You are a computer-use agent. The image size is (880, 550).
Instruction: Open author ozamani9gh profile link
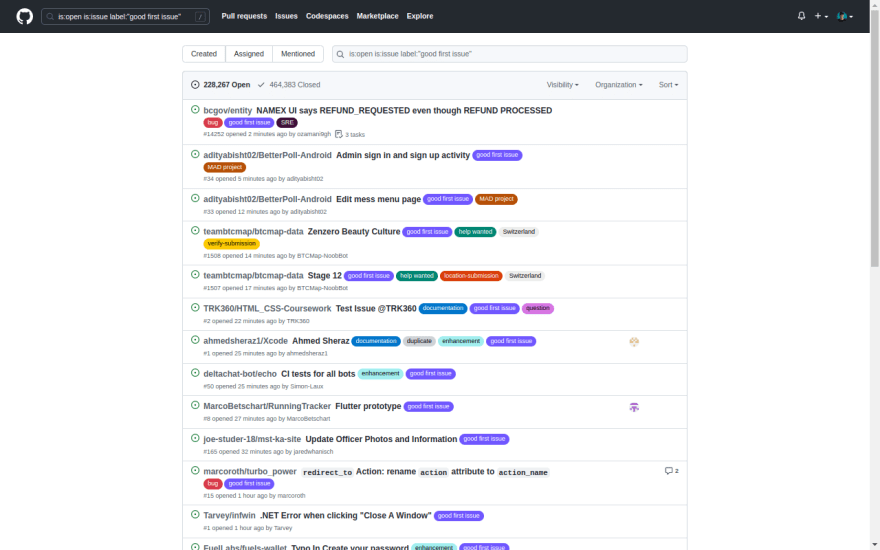tap(314, 134)
